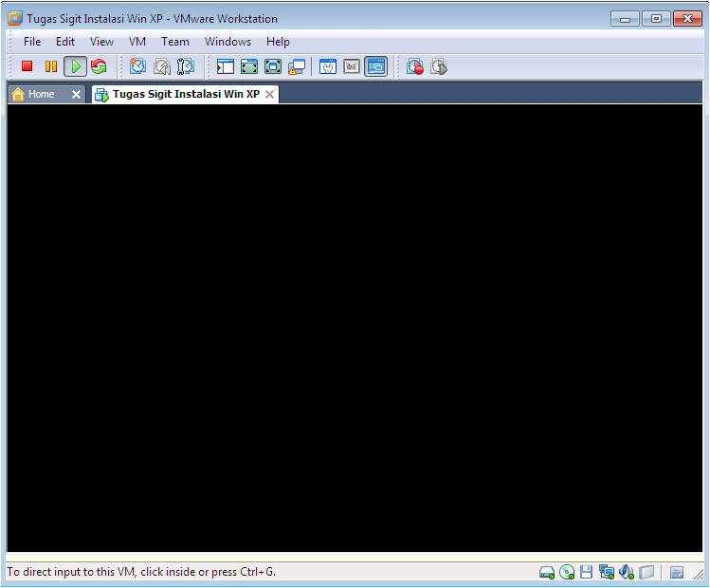Click the CD/DVD drive status icon
Image resolution: width=710 pixels, height=588 pixels.
(567, 572)
